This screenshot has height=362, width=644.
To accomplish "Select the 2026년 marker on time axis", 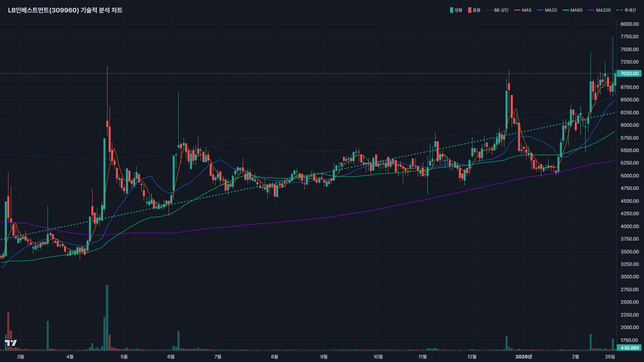I will [x=523, y=357].
